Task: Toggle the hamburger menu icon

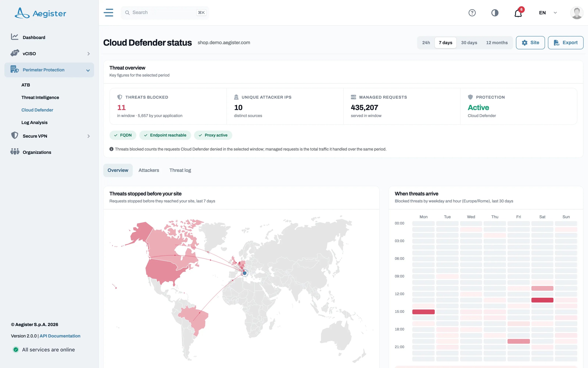Action: 108,13
